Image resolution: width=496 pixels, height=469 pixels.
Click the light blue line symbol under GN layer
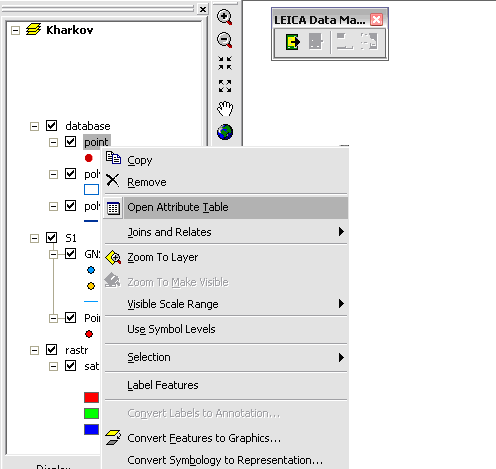tap(91, 301)
